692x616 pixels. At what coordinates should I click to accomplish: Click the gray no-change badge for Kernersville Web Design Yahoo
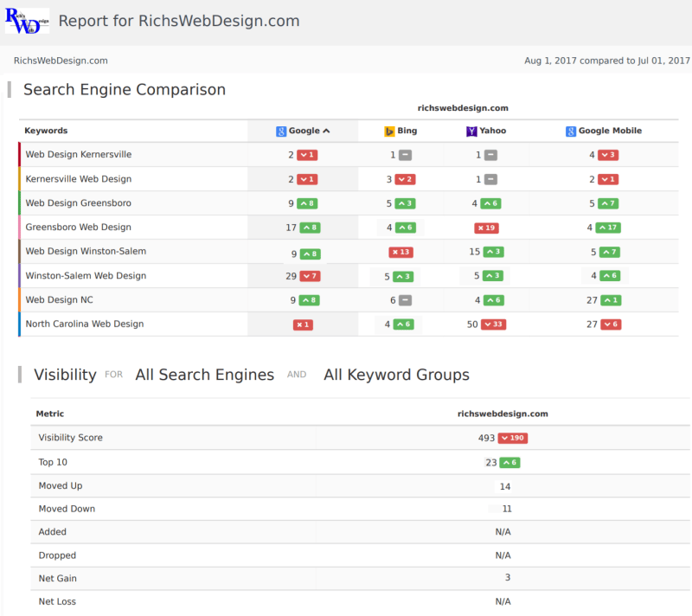pos(490,179)
